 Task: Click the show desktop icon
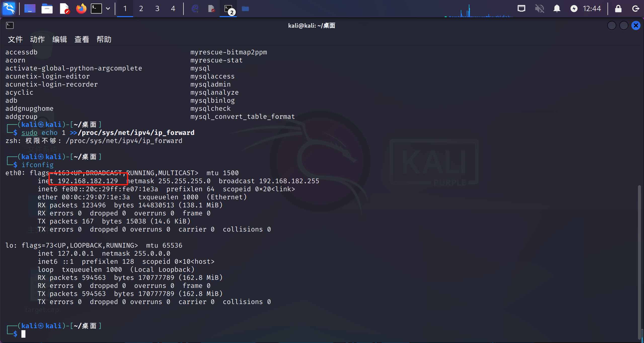point(30,9)
